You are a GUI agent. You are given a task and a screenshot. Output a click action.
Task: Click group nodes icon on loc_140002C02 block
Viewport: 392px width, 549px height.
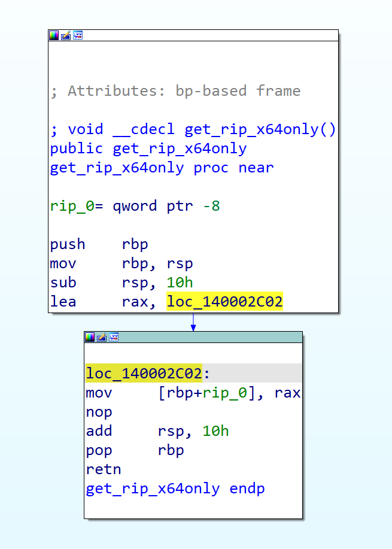[113, 337]
